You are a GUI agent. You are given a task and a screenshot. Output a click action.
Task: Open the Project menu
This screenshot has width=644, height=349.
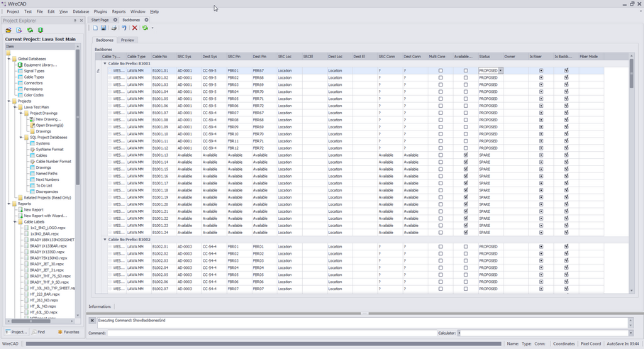(13, 11)
